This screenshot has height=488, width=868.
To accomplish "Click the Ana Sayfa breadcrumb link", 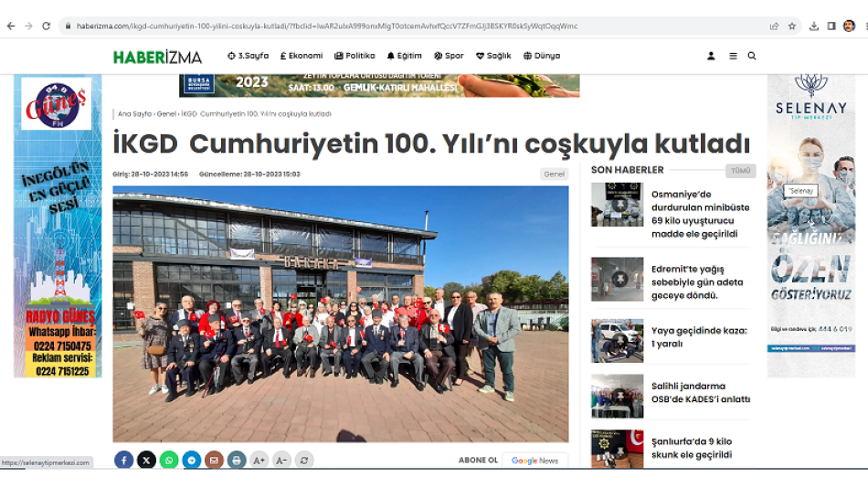I will pos(134,114).
